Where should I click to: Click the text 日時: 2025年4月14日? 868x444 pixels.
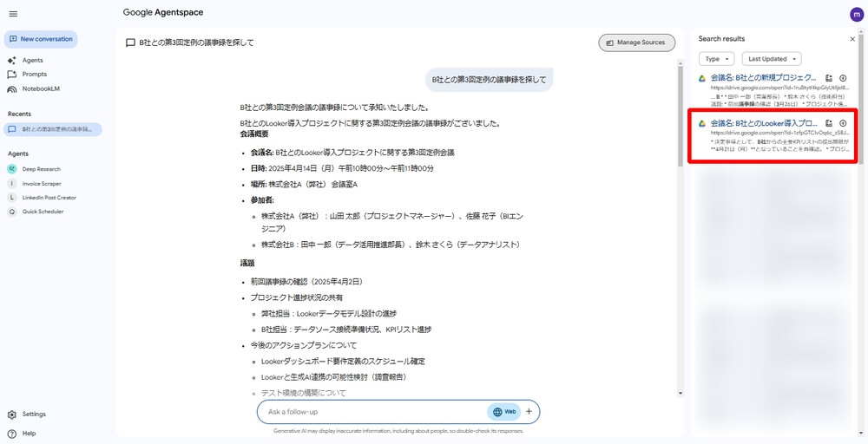point(342,168)
